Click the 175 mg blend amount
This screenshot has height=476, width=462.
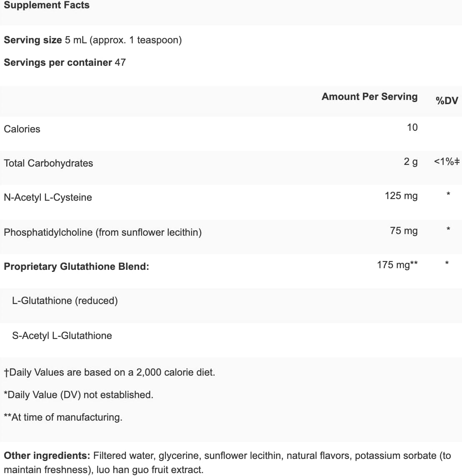point(397,265)
